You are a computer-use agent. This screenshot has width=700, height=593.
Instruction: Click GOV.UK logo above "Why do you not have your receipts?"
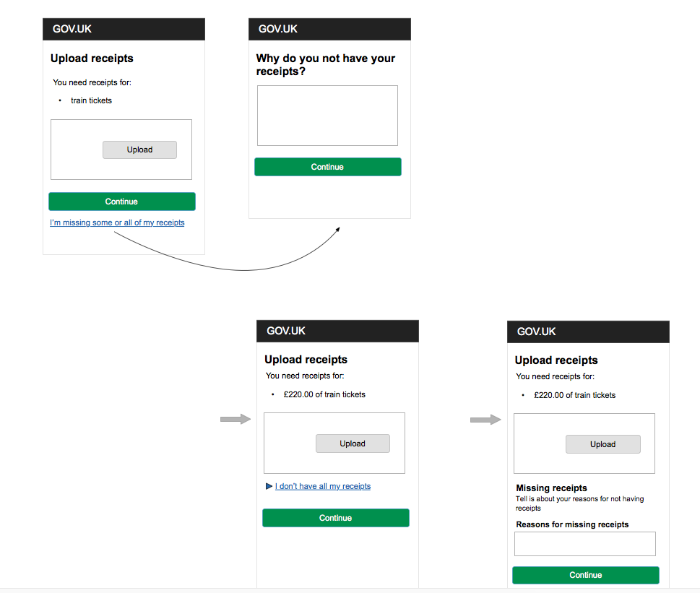coord(278,29)
